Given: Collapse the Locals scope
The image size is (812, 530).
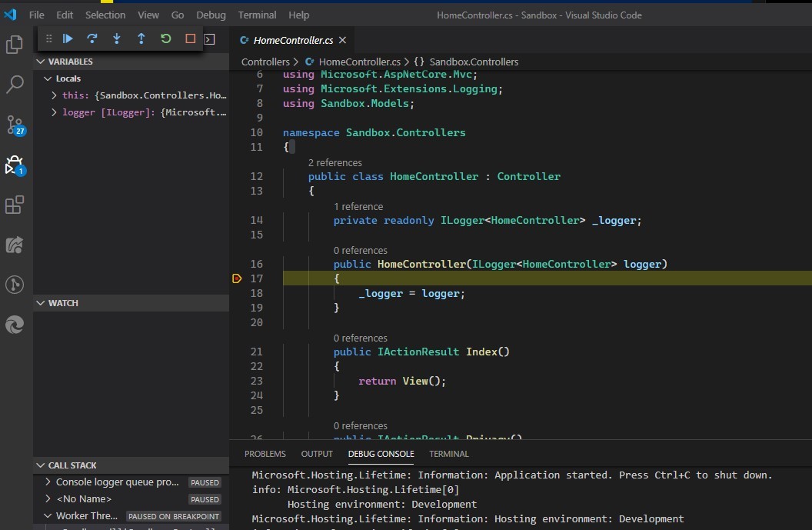Looking at the screenshot, I should click(x=48, y=78).
